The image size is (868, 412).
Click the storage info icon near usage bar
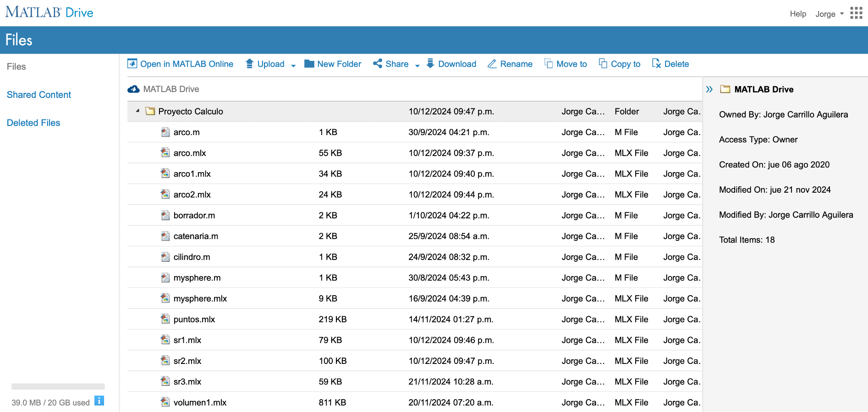[x=99, y=401]
